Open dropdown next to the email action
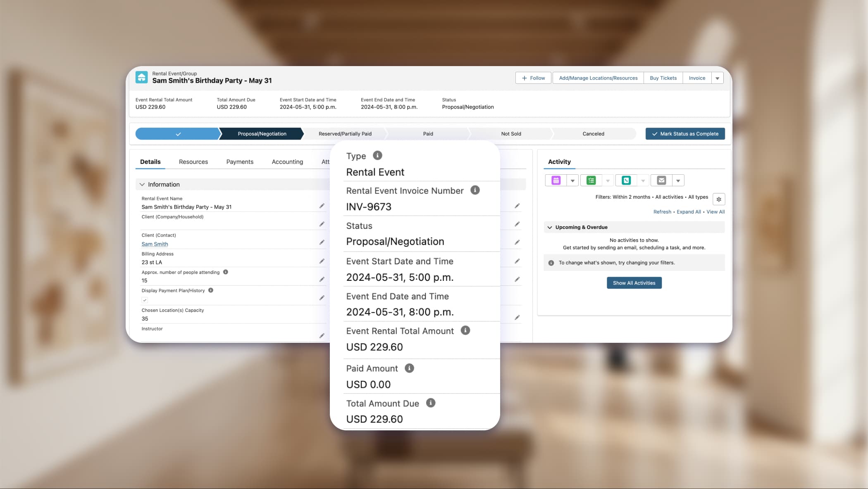Image resolution: width=868 pixels, height=489 pixels. pyautogui.click(x=678, y=180)
